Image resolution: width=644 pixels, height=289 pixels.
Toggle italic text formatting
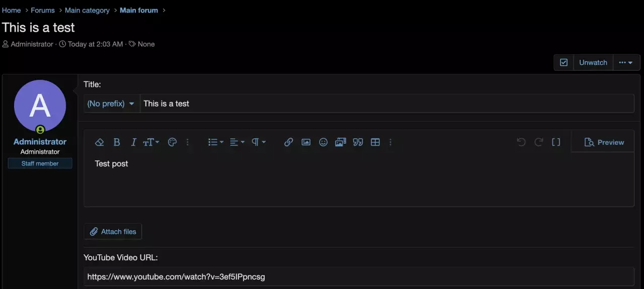(x=133, y=142)
